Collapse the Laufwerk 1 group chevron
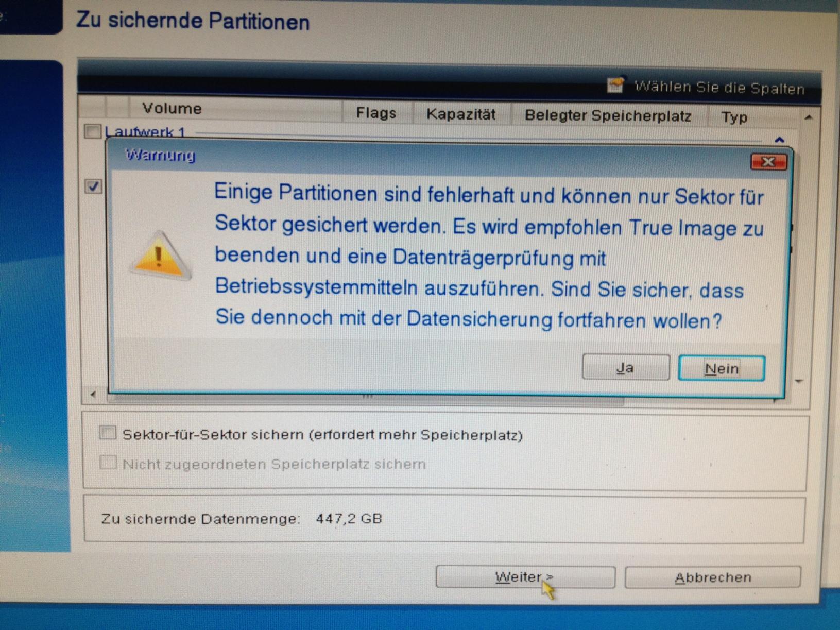Screen dimensions: 840x630 click(x=779, y=140)
